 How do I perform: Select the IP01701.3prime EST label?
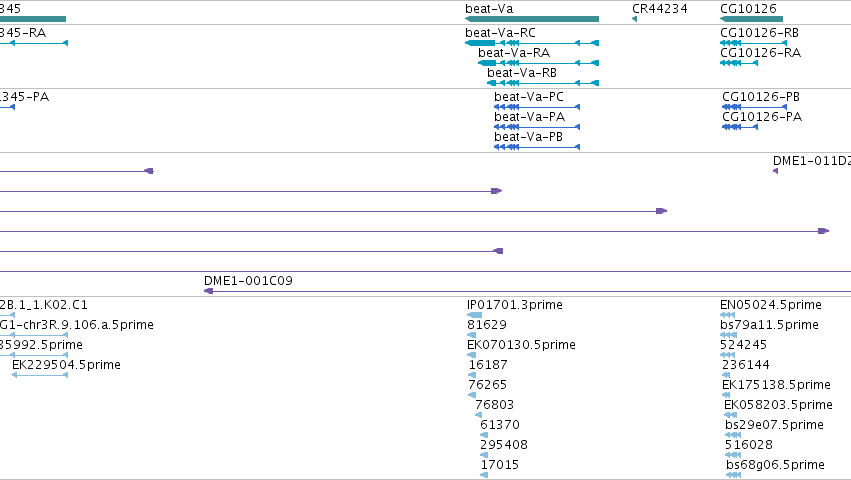click(515, 305)
